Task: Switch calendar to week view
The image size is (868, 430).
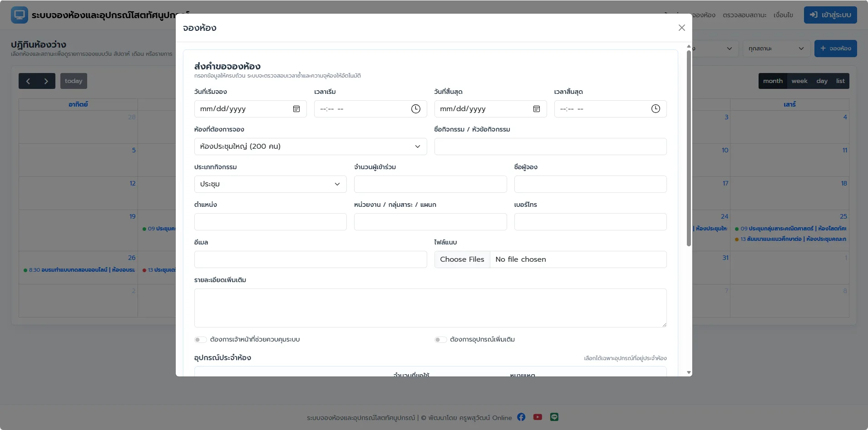Action: pos(799,81)
